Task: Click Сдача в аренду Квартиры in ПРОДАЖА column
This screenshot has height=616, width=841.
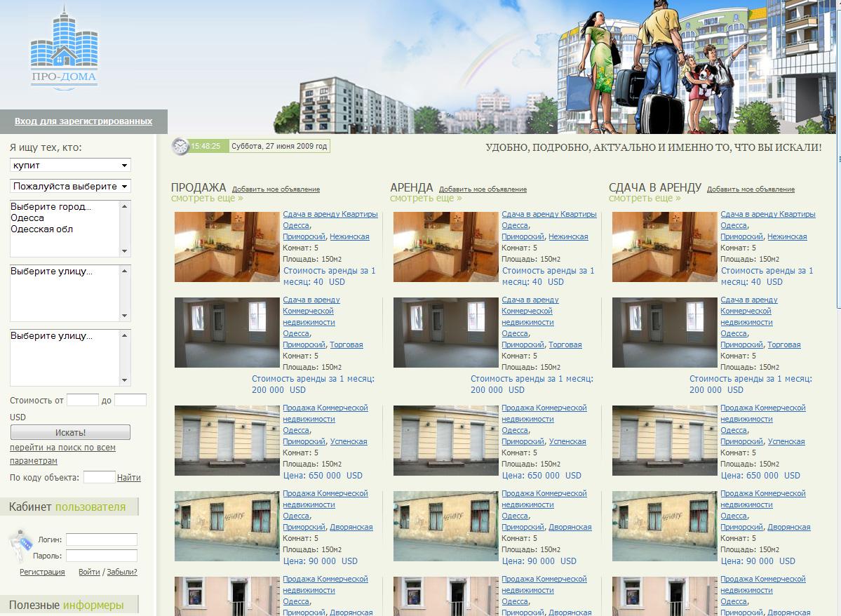Action: (330, 214)
